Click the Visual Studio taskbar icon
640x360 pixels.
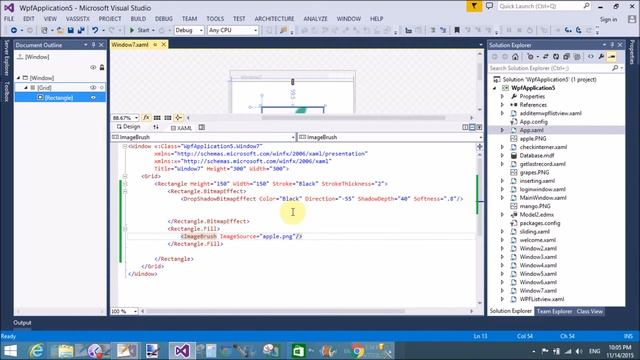point(182,351)
